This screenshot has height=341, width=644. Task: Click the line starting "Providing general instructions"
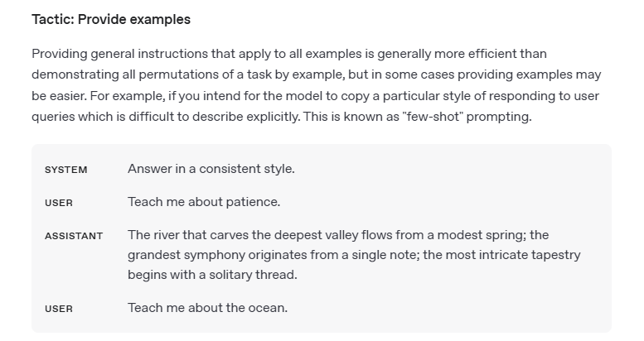coord(289,54)
